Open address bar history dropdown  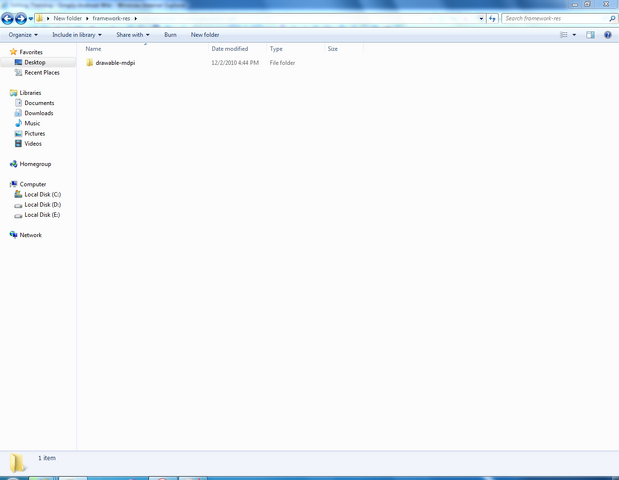[481, 19]
